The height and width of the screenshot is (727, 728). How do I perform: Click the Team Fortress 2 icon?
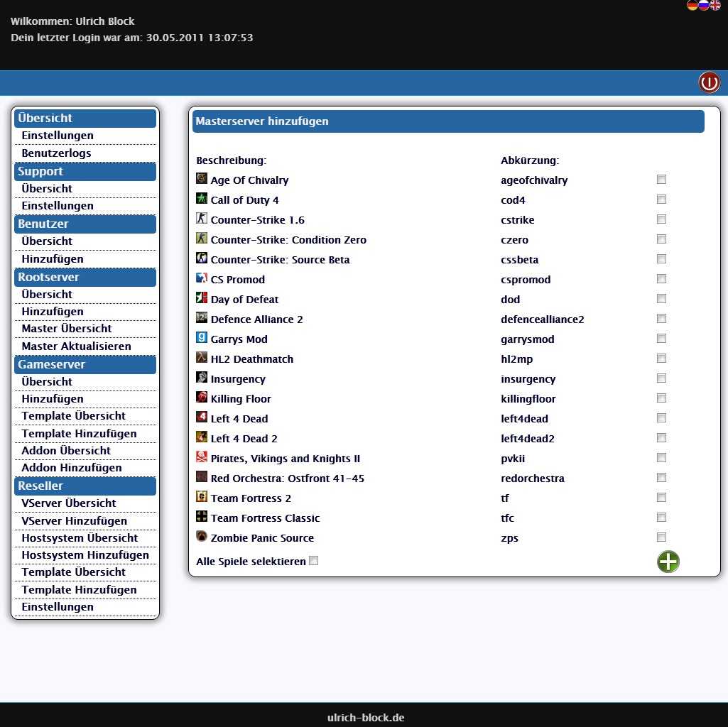pyautogui.click(x=202, y=497)
